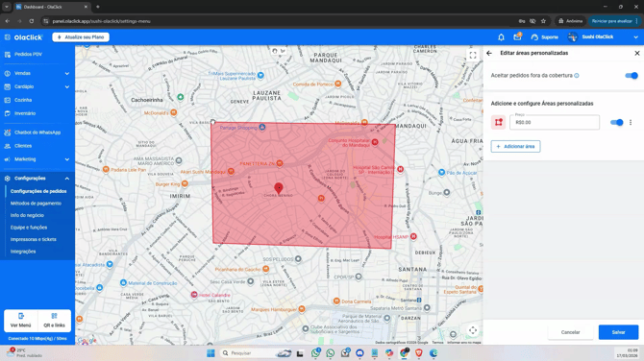Select the polygon draw tool on map
The image size is (644, 361).
pyautogui.click(x=283, y=51)
